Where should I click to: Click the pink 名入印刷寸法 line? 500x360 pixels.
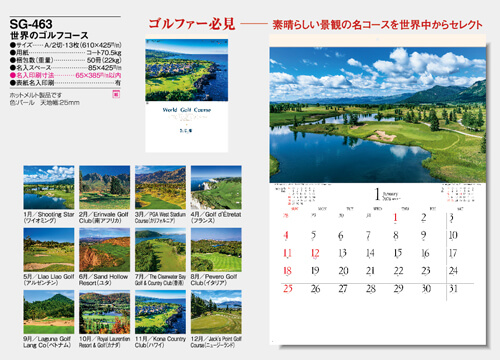[x=66, y=75]
